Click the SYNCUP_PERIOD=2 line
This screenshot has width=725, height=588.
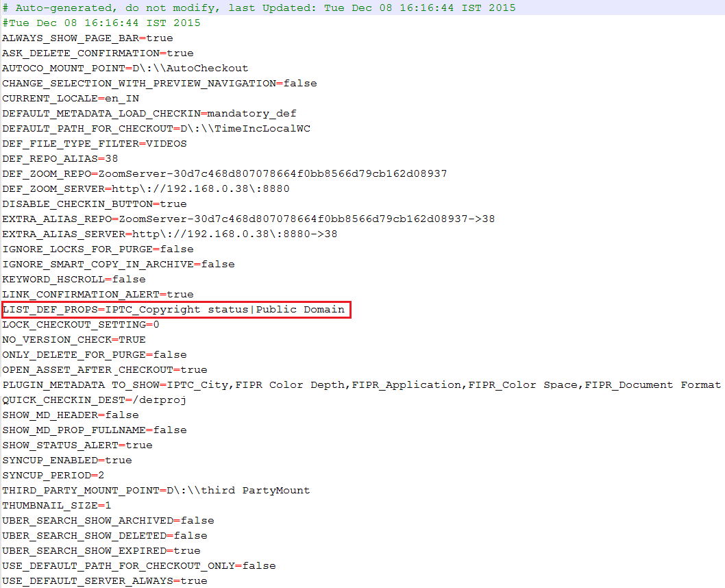coord(53,475)
